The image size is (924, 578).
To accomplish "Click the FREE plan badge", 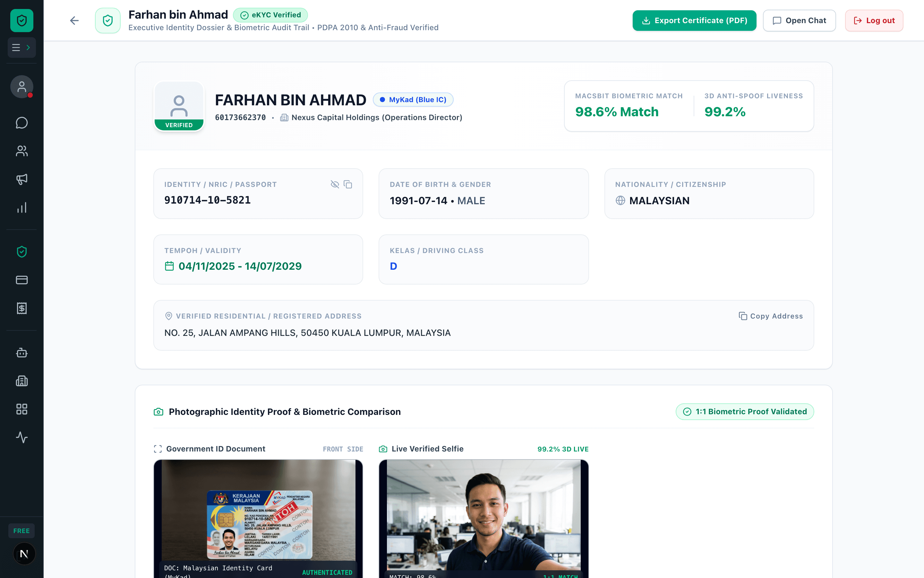I will [21, 530].
